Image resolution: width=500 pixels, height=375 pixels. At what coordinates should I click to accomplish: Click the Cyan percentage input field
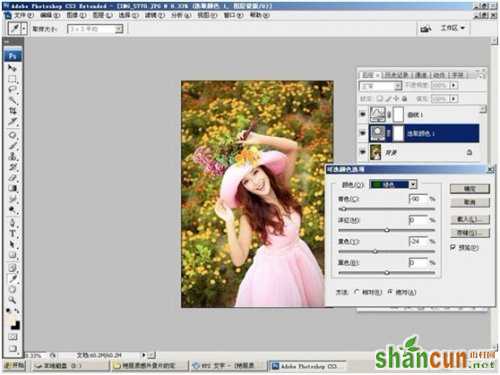[418, 199]
